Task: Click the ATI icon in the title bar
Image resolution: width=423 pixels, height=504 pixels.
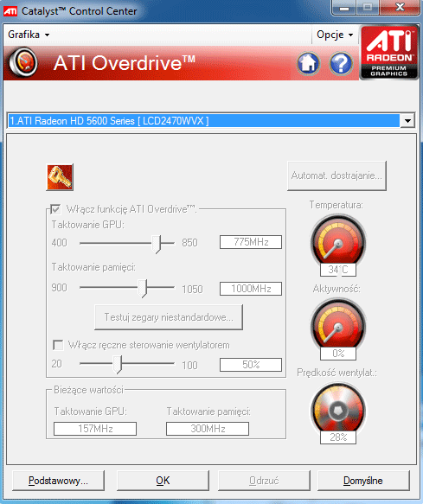Action: coord(10,11)
